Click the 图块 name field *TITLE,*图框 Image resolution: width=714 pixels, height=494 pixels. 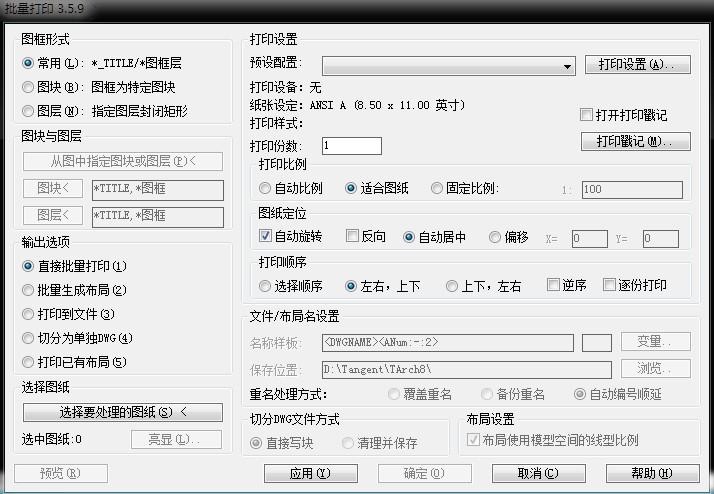pyautogui.click(x=158, y=190)
